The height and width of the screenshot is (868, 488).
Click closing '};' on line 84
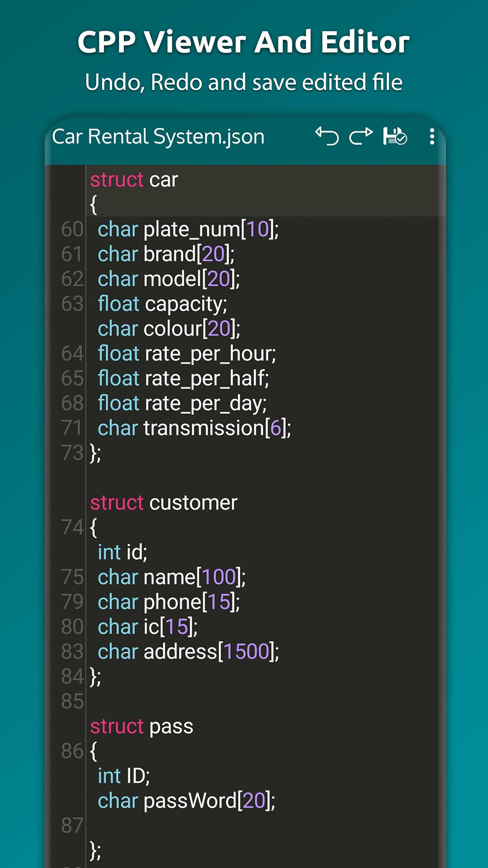95,677
